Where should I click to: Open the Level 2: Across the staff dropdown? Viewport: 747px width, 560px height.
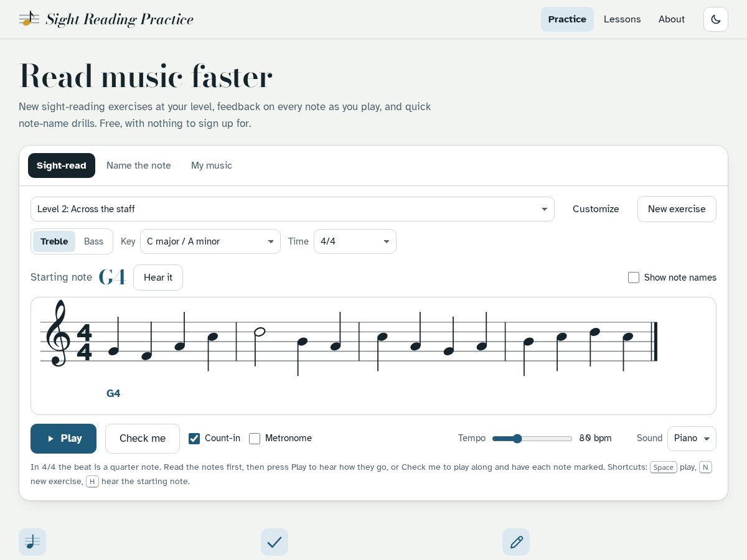click(x=293, y=209)
